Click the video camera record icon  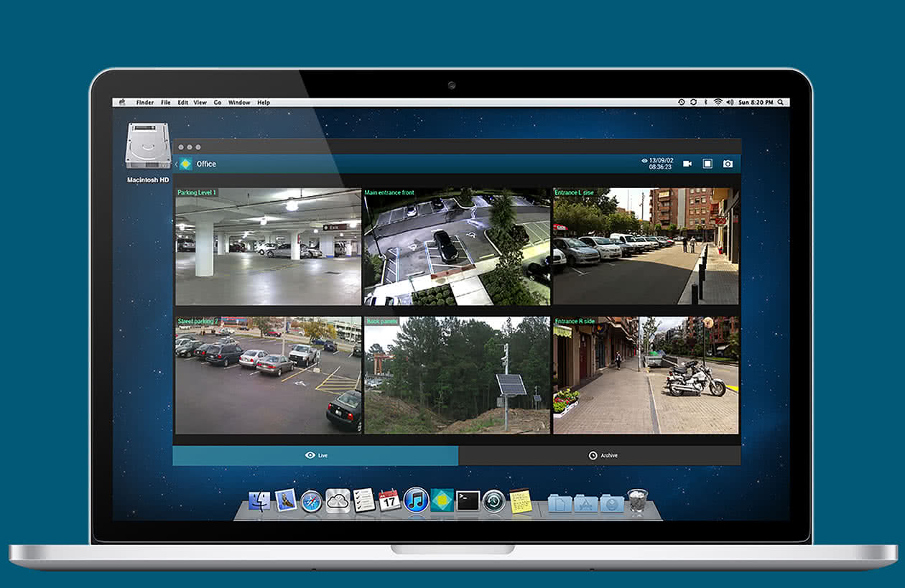tap(687, 164)
